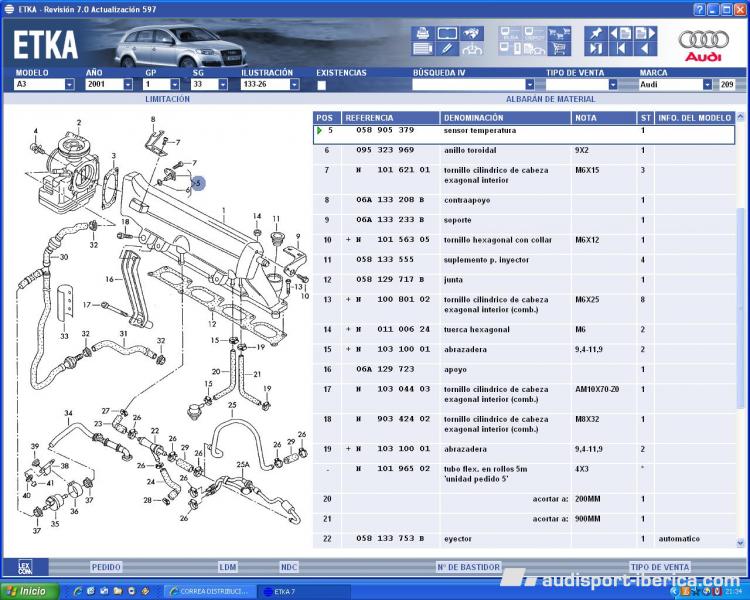Click the bottom Tipo de Venta button

coord(660,567)
